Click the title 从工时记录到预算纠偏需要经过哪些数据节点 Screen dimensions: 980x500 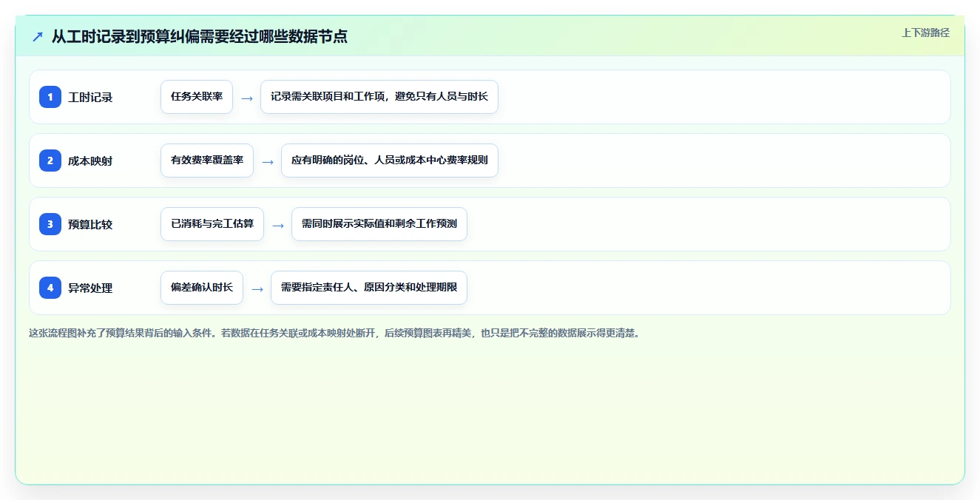coord(200,36)
